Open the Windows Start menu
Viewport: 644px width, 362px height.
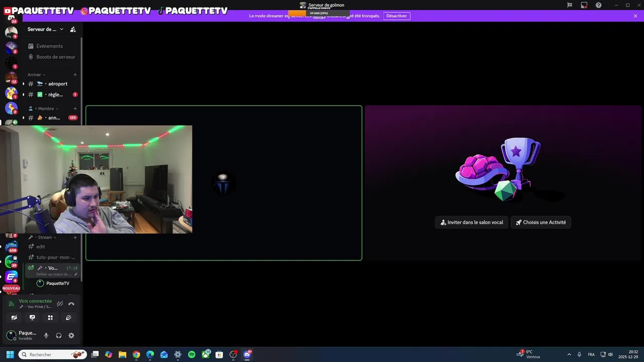pyautogui.click(x=10, y=354)
